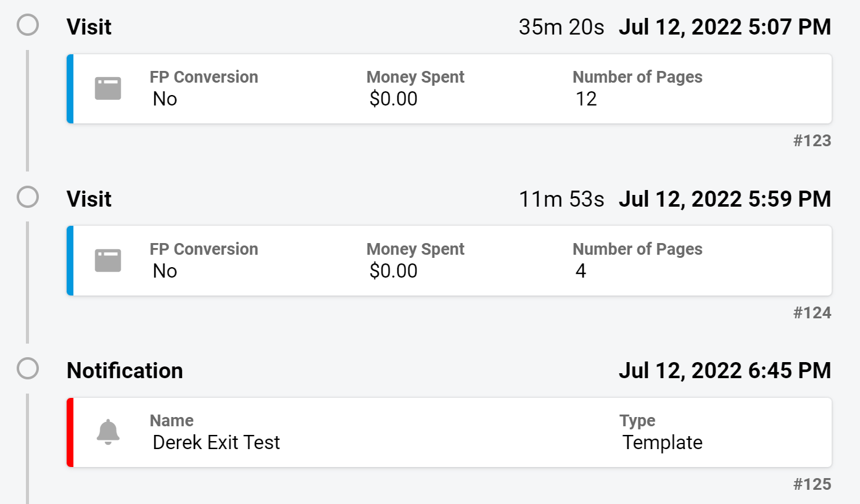The width and height of the screenshot is (860, 504).
Task: Click the Jul 12, 2022 6:45 PM timestamp
Action: [x=725, y=371]
